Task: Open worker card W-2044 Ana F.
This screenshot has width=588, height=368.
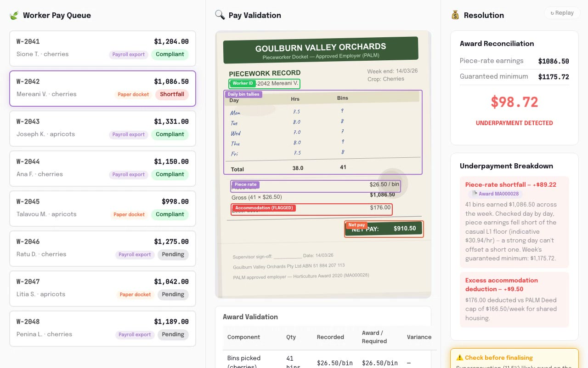Action: pos(102,168)
